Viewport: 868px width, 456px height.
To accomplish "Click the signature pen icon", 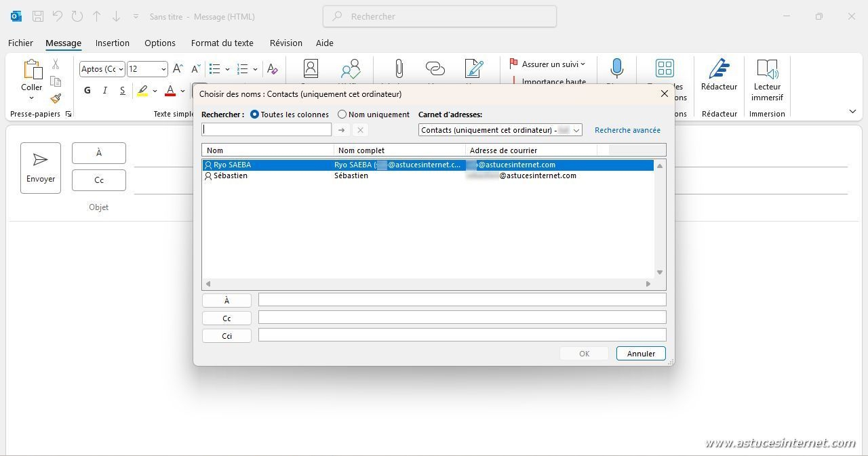I will click(x=473, y=68).
